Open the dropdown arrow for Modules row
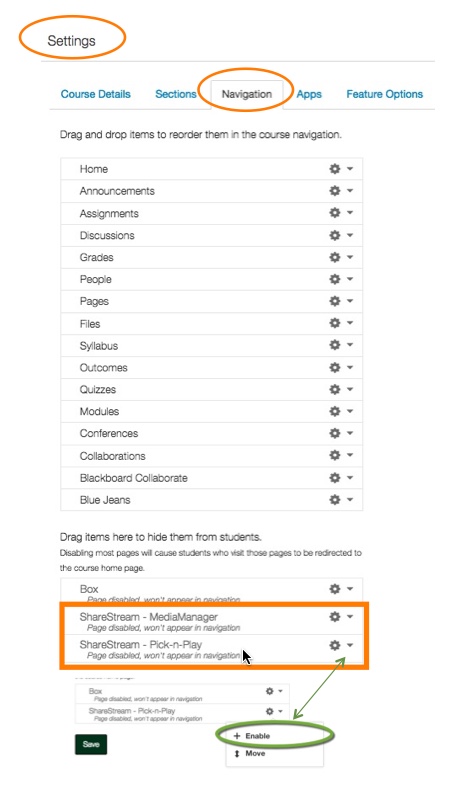Image resolution: width=459 pixels, height=803 pixels. tap(350, 411)
